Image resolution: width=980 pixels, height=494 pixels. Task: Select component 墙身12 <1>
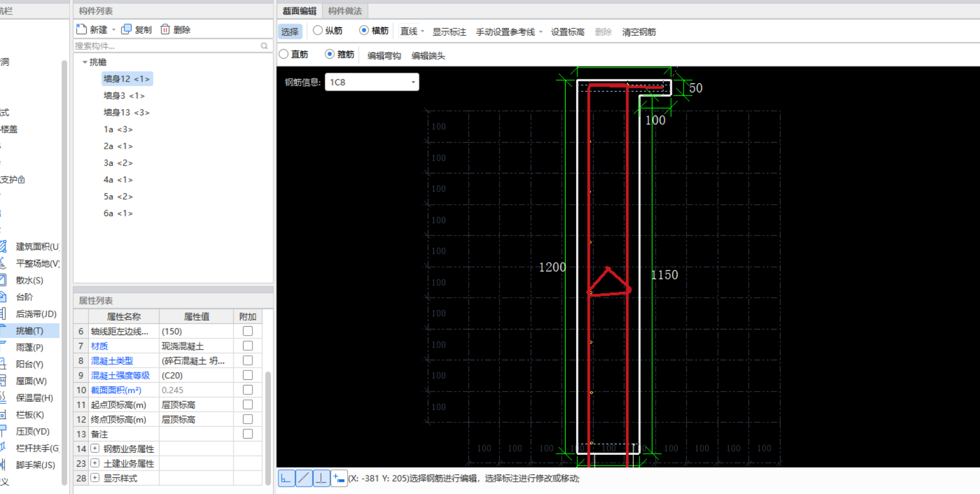127,79
